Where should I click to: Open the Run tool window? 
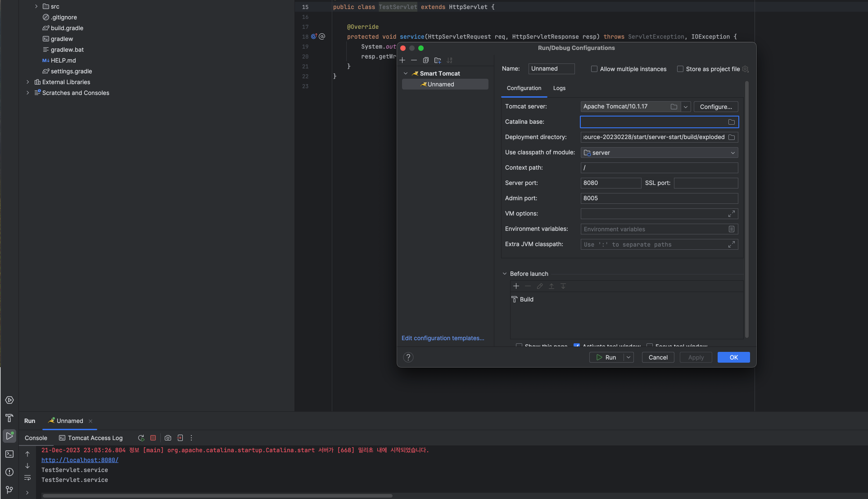tap(9, 436)
